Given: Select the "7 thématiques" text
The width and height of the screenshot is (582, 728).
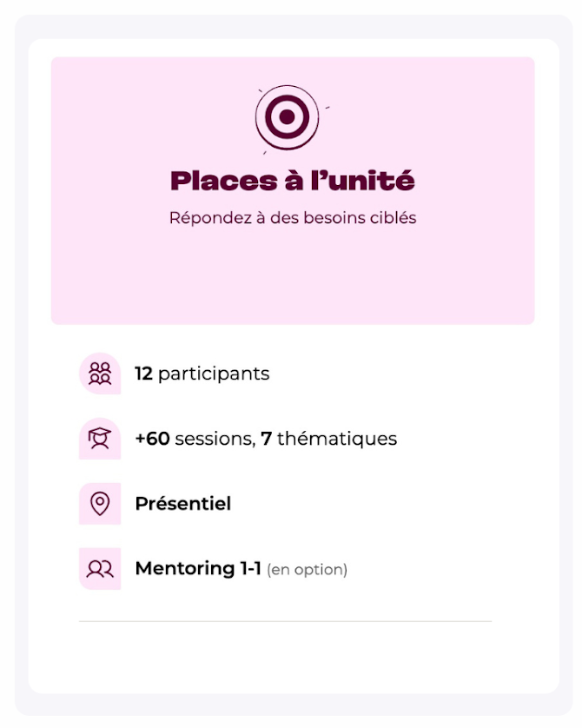Looking at the screenshot, I should coord(329,439).
